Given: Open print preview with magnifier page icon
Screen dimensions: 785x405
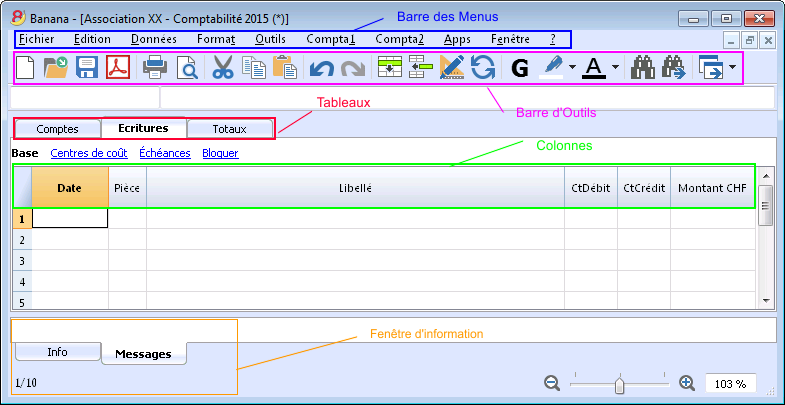Looking at the screenshot, I should [188, 67].
